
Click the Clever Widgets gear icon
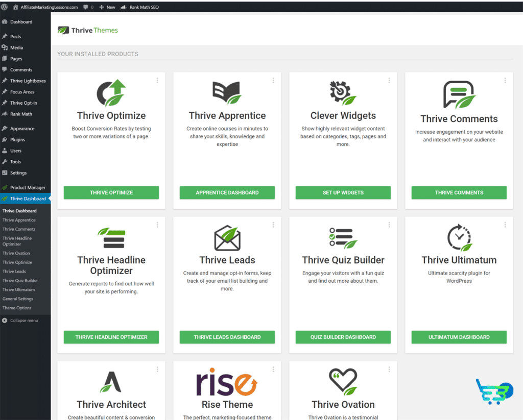[343, 93]
